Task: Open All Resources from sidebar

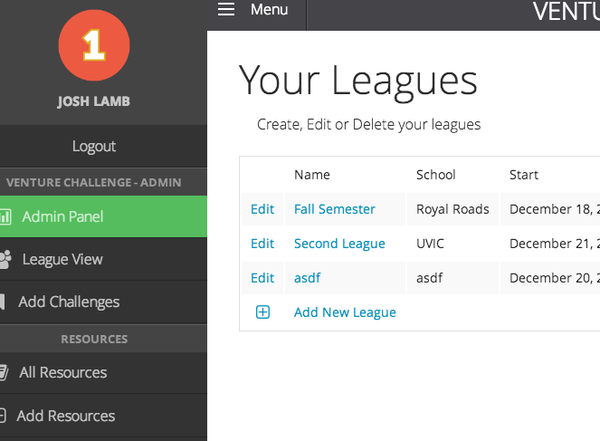Action: coord(63,373)
